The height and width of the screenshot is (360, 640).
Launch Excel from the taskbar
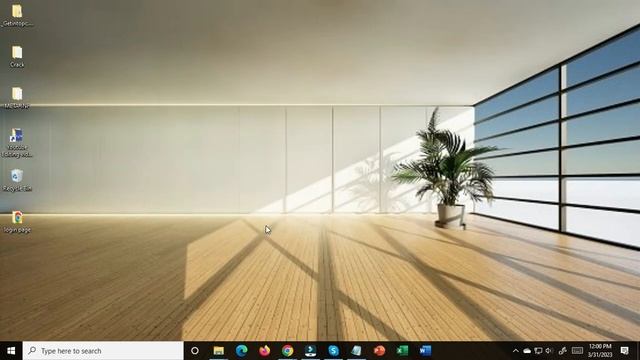[x=402, y=351]
